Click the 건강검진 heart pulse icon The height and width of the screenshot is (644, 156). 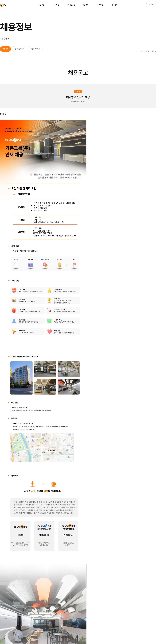point(14,290)
